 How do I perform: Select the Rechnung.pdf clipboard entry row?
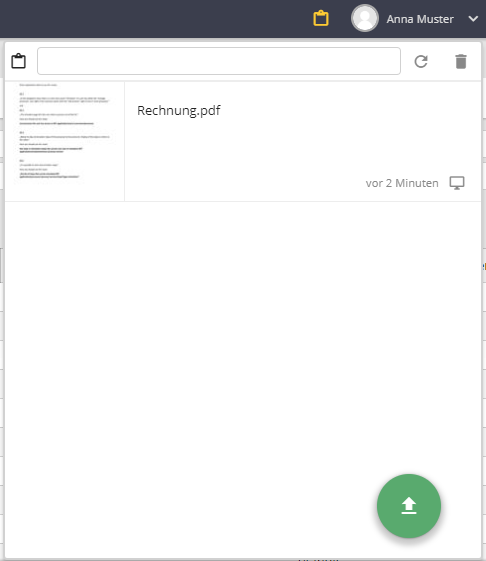[x=243, y=141]
